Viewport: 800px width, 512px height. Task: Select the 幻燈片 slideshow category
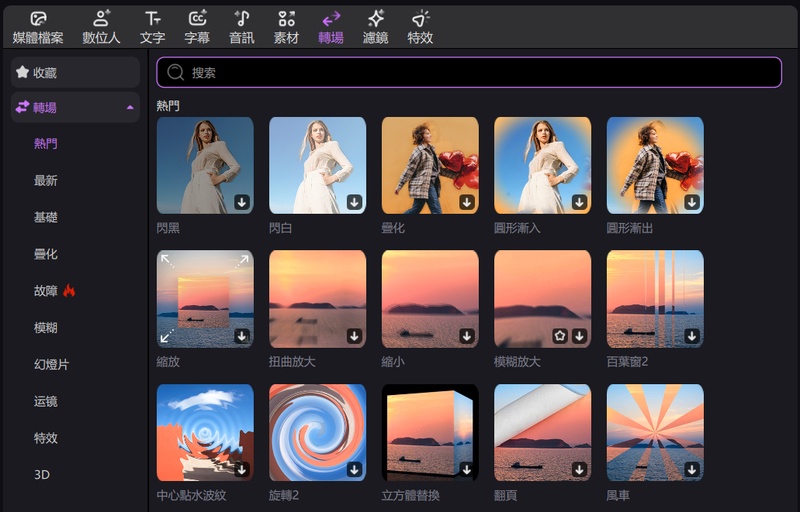51,364
